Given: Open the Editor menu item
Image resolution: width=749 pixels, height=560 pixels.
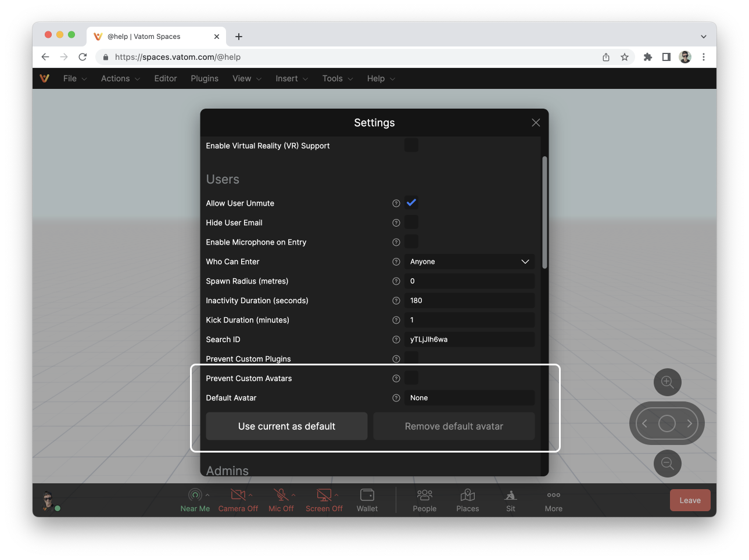Looking at the screenshot, I should 166,78.
